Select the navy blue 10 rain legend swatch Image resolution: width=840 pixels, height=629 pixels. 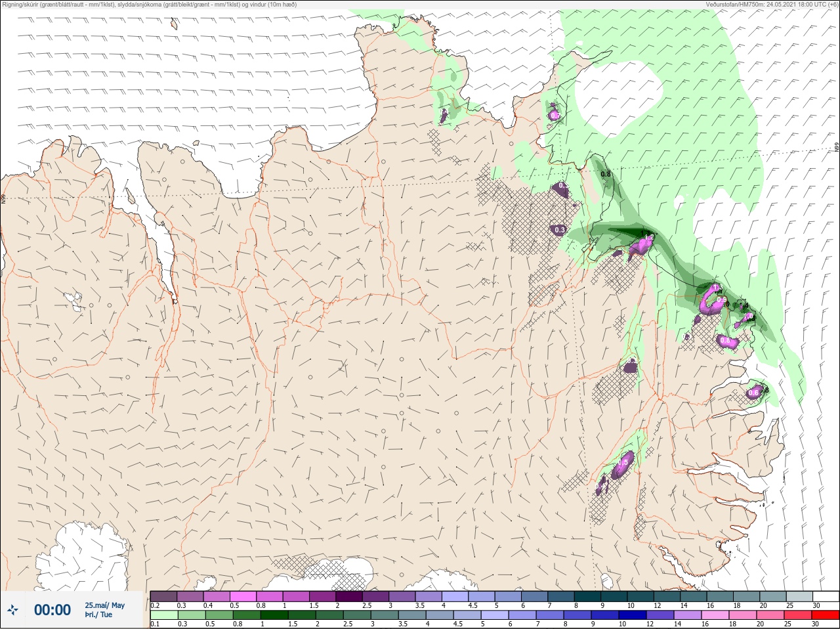(633, 615)
